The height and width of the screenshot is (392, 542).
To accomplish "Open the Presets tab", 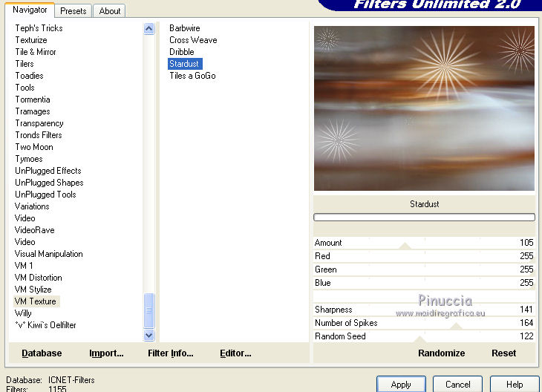I will click(x=73, y=11).
